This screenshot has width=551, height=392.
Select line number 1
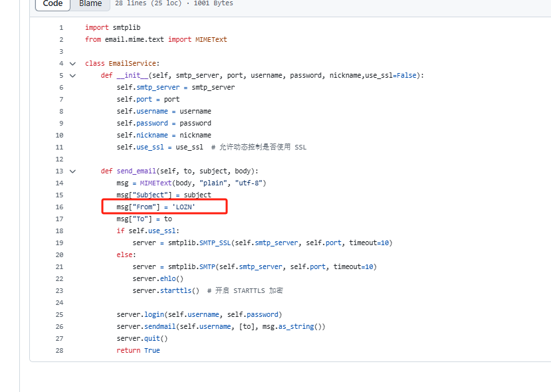[61, 28]
